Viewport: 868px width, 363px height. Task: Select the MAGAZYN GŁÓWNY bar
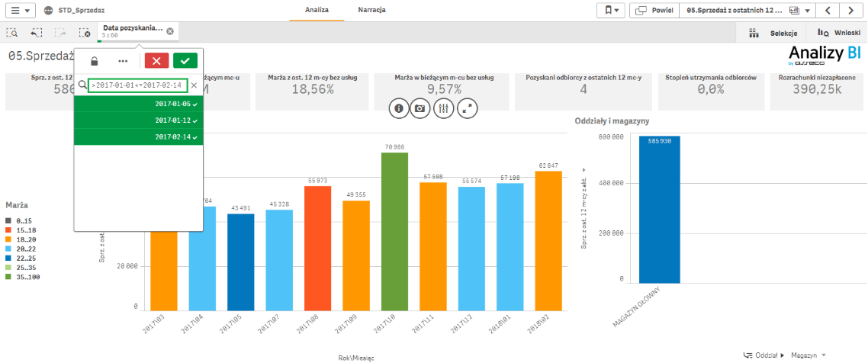pos(659,210)
